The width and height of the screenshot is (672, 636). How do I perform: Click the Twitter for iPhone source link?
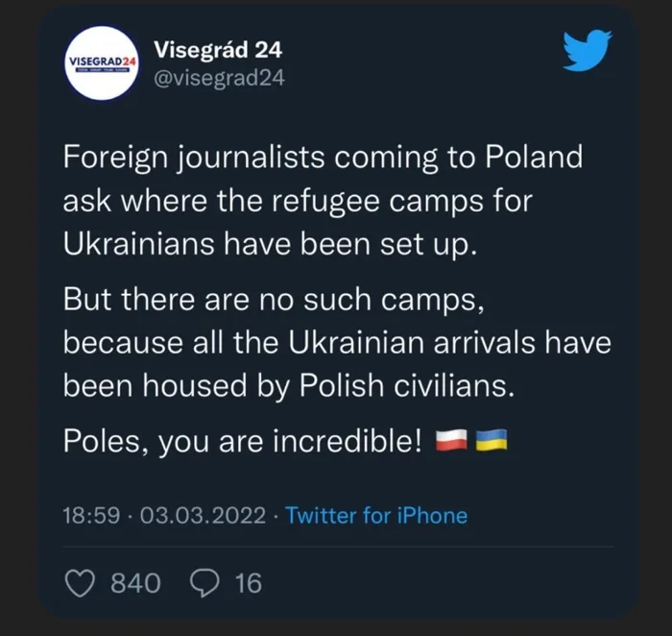pyautogui.click(x=376, y=515)
